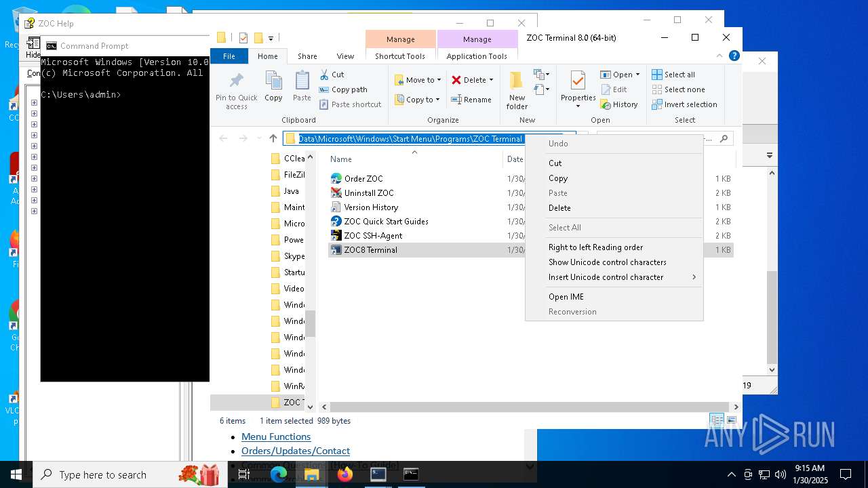Click the Rename ribbon button
The image size is (868, 488).
coord(472,100)
